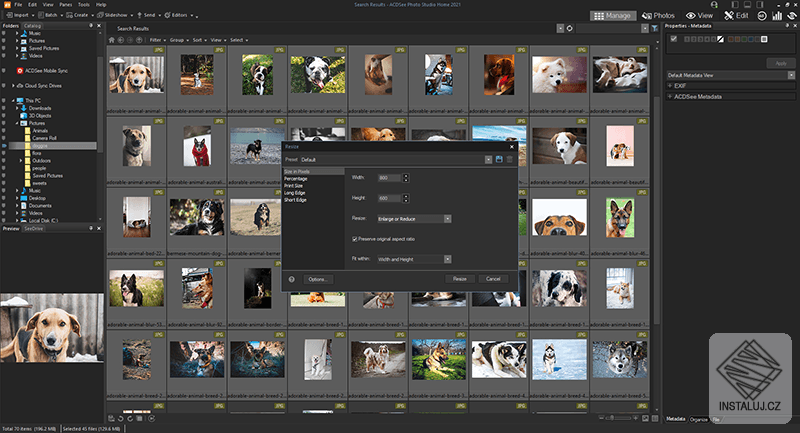Open the Resize dialog help icon
This screenshot has height=433, width=800.
pos(291,279)
